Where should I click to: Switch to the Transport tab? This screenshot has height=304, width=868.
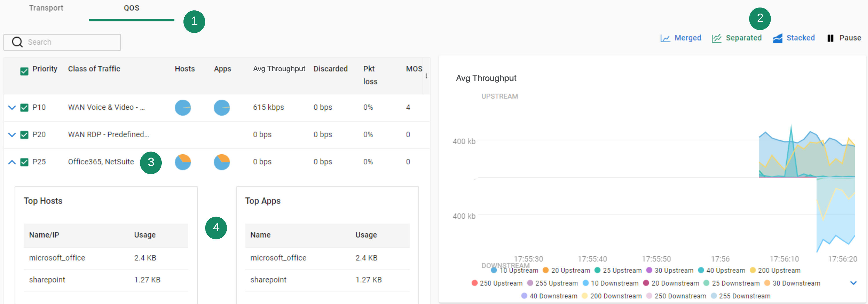tap(46, 8)
